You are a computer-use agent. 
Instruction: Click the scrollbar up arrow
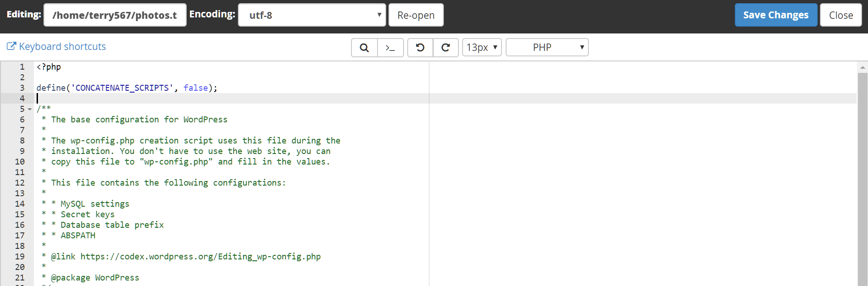(863, 67)
